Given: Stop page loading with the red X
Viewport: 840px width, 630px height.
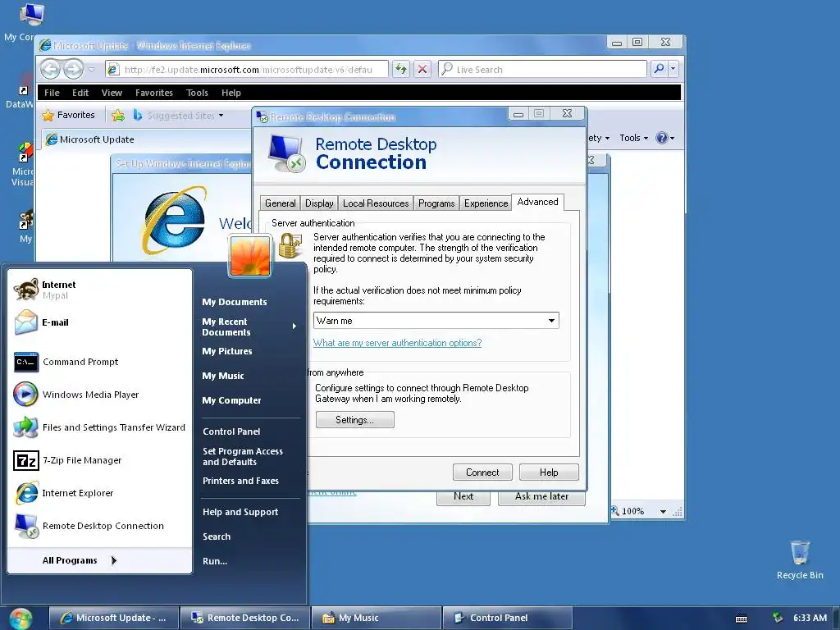Looking at the screenshot, I should [x=422, y=69].
